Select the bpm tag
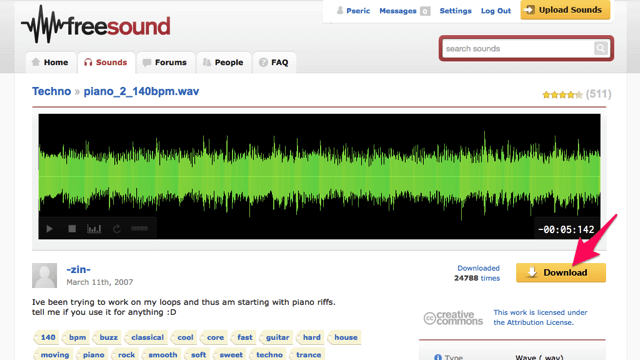 coord(76,338)
